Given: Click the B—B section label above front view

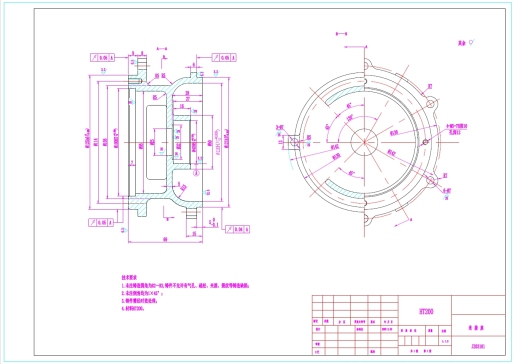Looking at the screenshot, I should [x=341, y=34].
